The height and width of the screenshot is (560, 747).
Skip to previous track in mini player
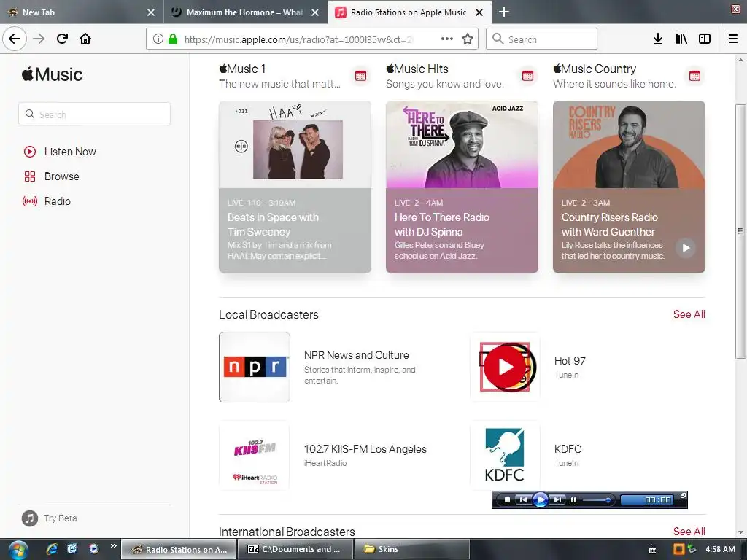point(523,500)
